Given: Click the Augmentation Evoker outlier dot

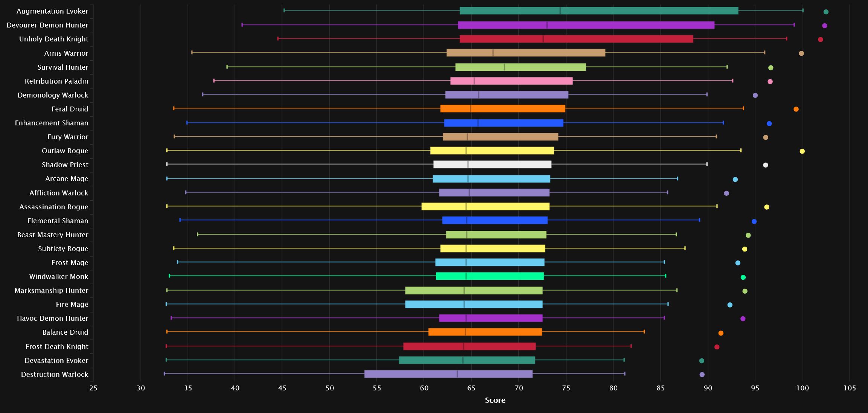Looking at the screenshot, I should pyautogui.click(x=826, y=12).
